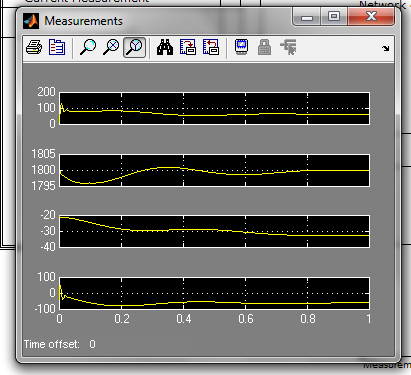Open the Signal selection icon
Screen dimensions: 411x375
(x=288, y=47)
